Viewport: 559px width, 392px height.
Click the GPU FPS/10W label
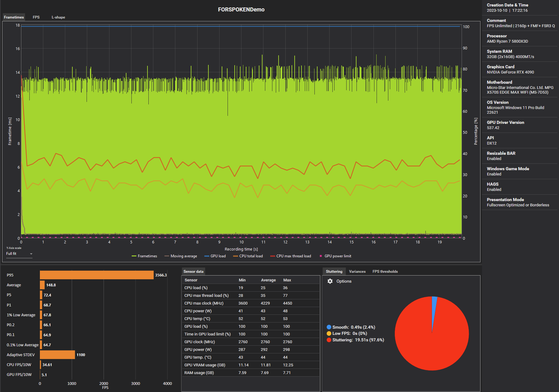point(19,375)
